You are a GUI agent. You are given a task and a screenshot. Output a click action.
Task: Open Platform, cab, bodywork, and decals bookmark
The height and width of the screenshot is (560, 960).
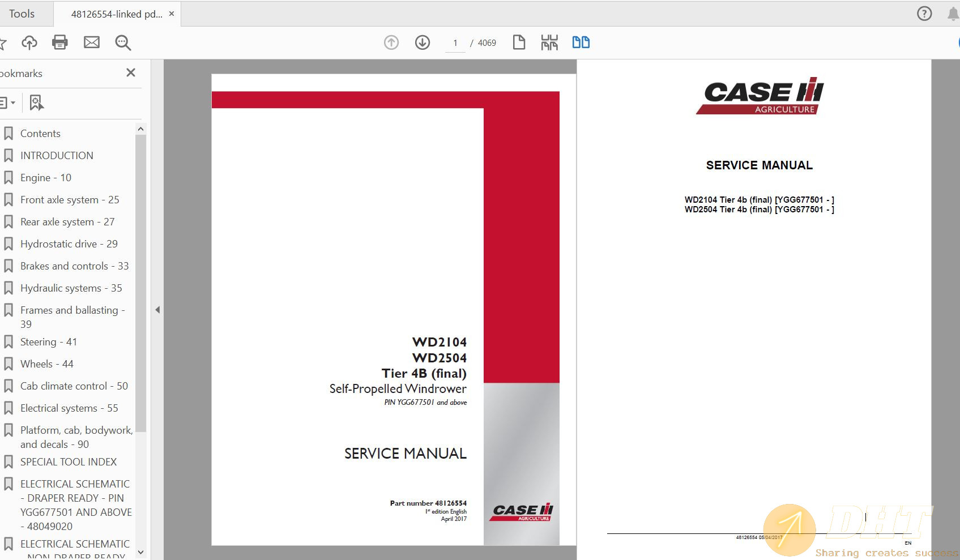tap(76, 437)
